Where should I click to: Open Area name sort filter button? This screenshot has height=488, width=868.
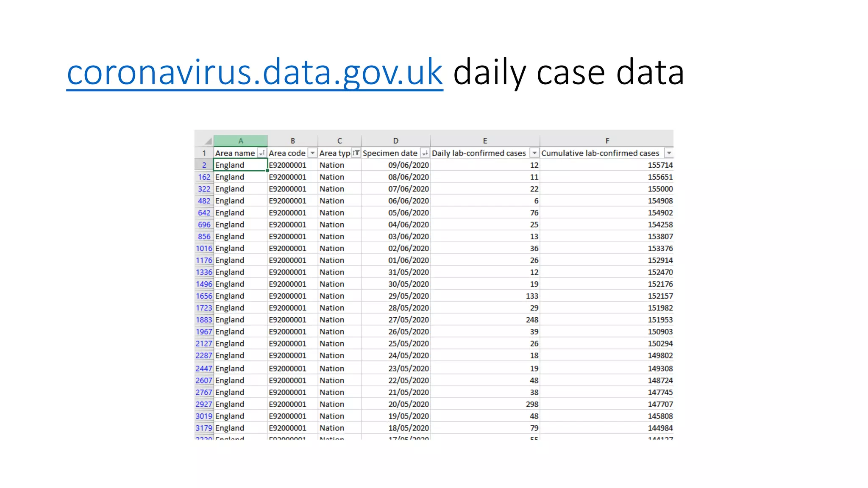pyautogui.click(x=262, y=153)
